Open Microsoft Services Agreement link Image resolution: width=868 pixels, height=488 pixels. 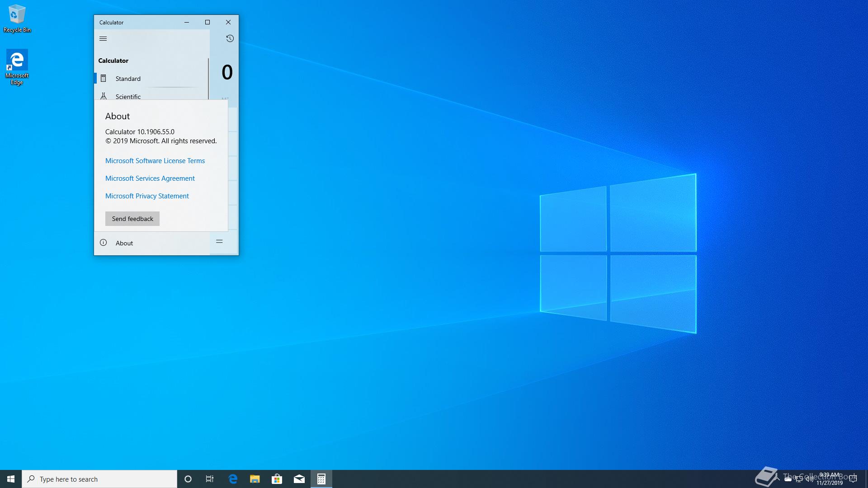(150, 178)
